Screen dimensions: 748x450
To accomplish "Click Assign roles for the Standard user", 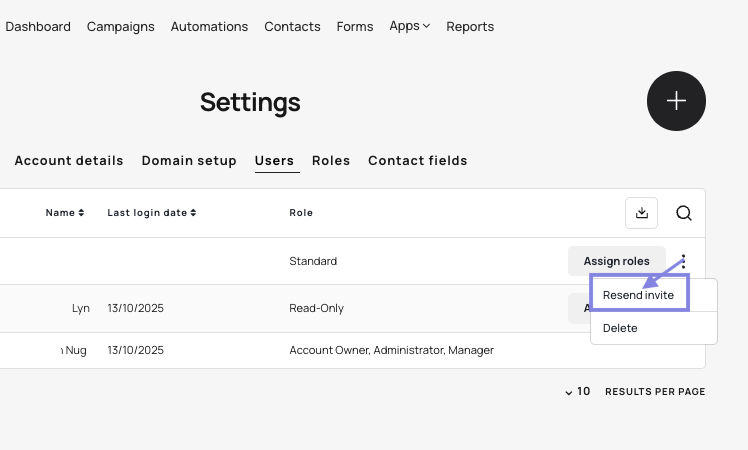I will tap(616, 261).
